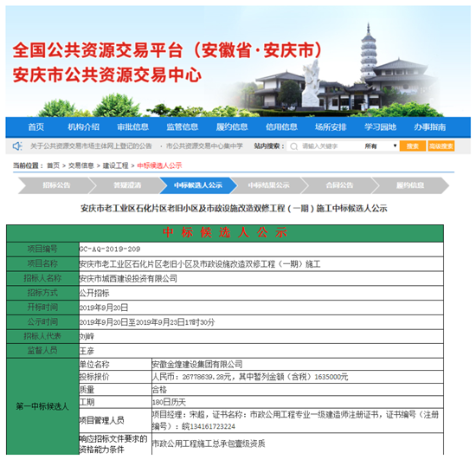
Task: Click the 招标人代表 label cell
Action: coord(42,336)
